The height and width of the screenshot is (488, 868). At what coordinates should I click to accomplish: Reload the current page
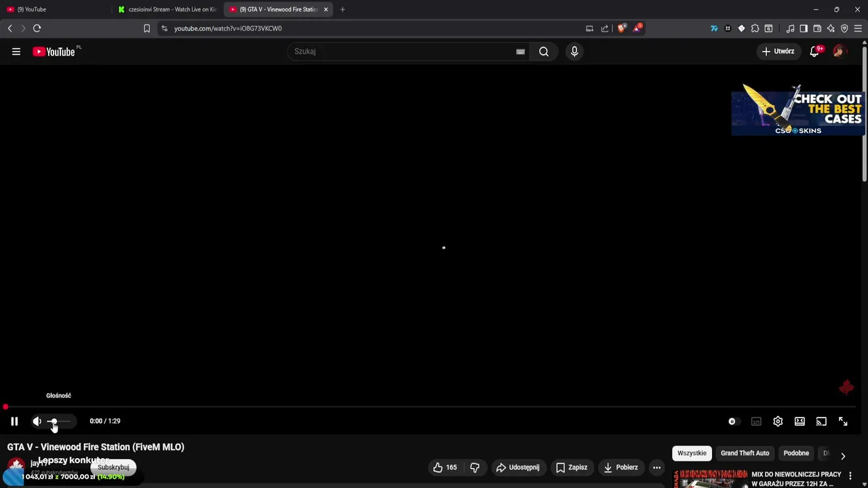(37, 28)
